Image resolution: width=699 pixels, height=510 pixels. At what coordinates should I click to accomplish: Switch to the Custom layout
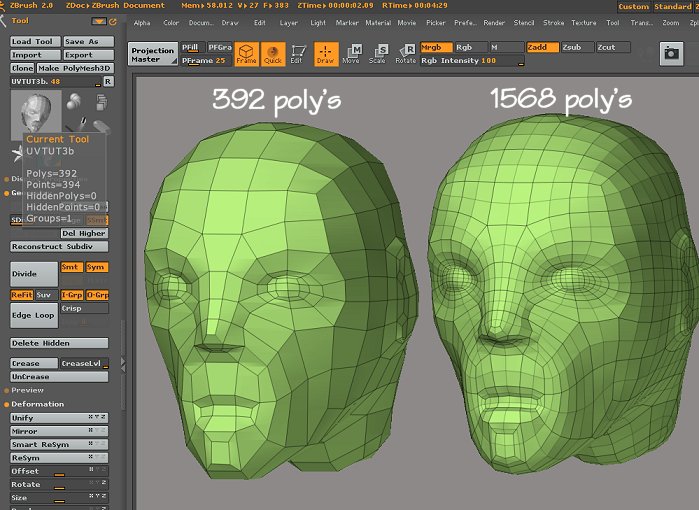coord(633,7)
